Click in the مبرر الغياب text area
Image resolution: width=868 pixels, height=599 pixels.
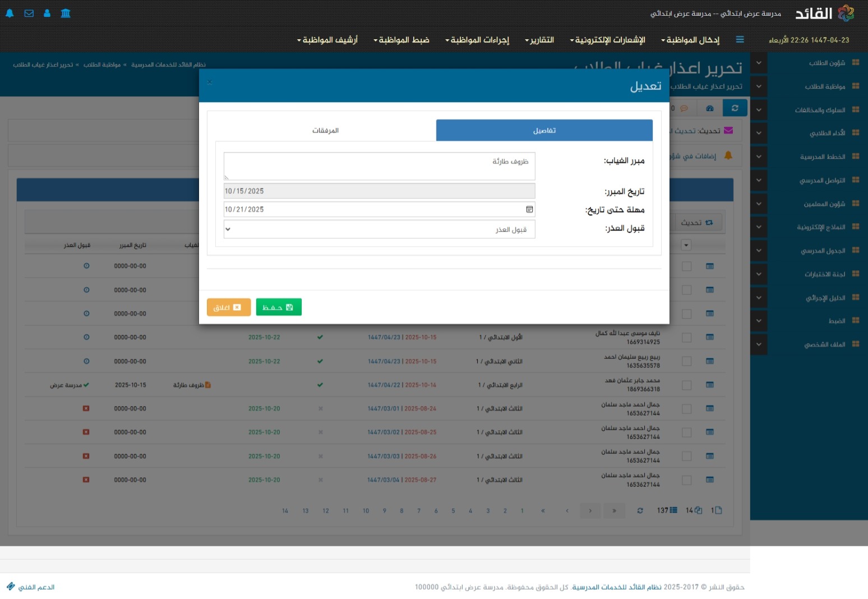[x=379, y=166]
